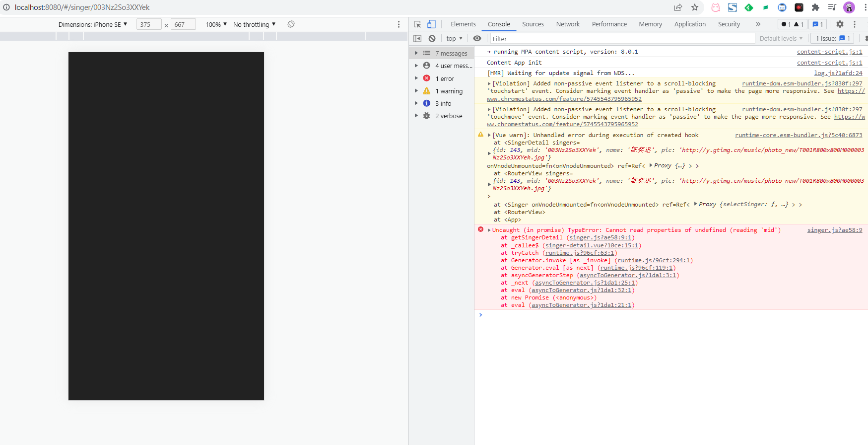Open the singer.js?ae58:9 source link
This screenshot has width=868, height=445.
click(x=834, y=230)
